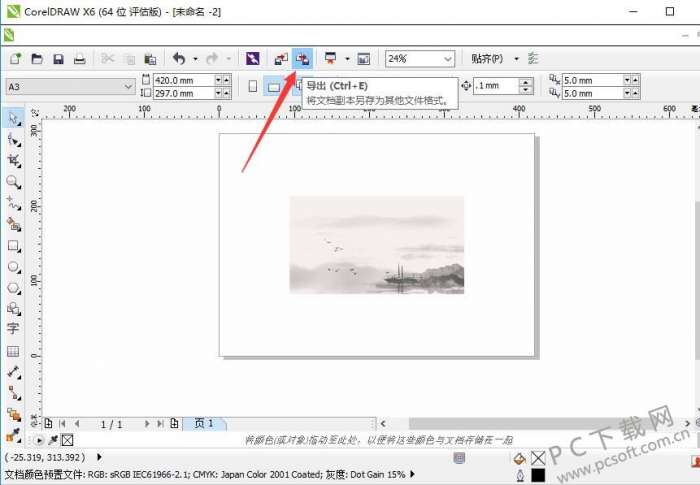Viewport: 700px width, 485px height.
Task: Click the document palette eyedropper icon
Action: (53, 440)
